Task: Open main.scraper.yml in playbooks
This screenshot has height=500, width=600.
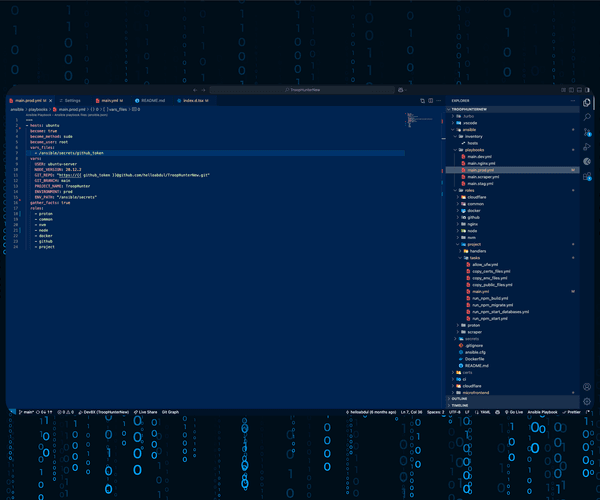Action: pyautogui.click(x=512, y=177)
